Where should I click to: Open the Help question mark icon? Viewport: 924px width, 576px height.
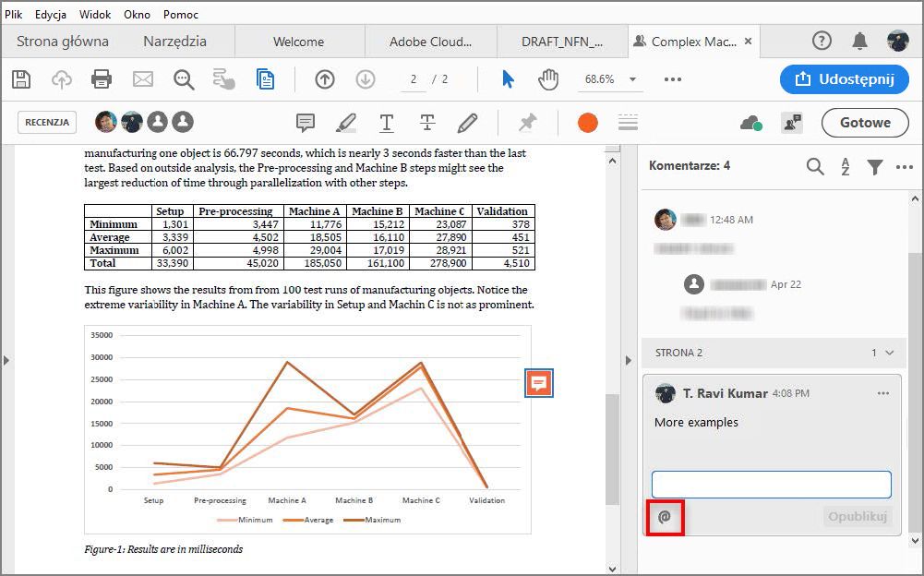822,41
